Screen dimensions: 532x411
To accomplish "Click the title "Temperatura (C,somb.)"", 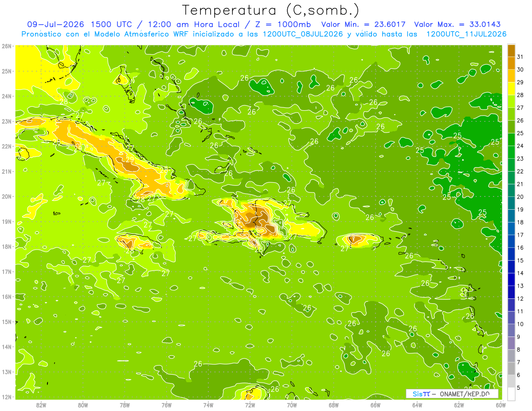I will click(x=270, y=10).
